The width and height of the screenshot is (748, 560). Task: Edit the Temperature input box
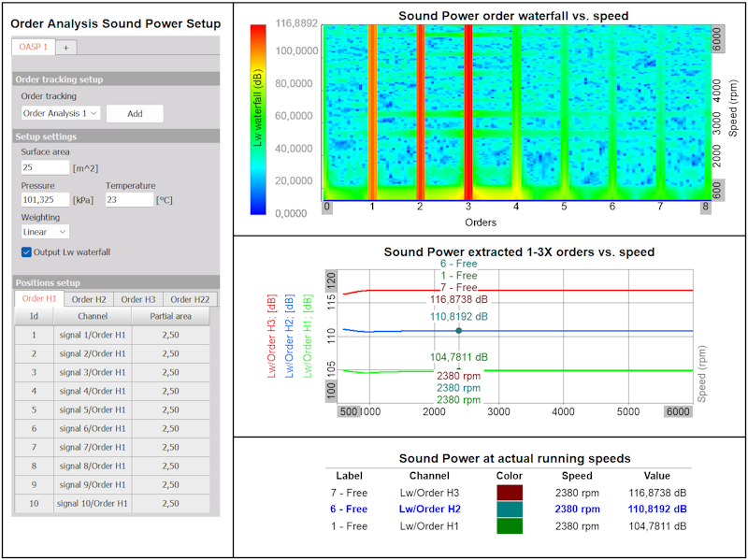129,200
